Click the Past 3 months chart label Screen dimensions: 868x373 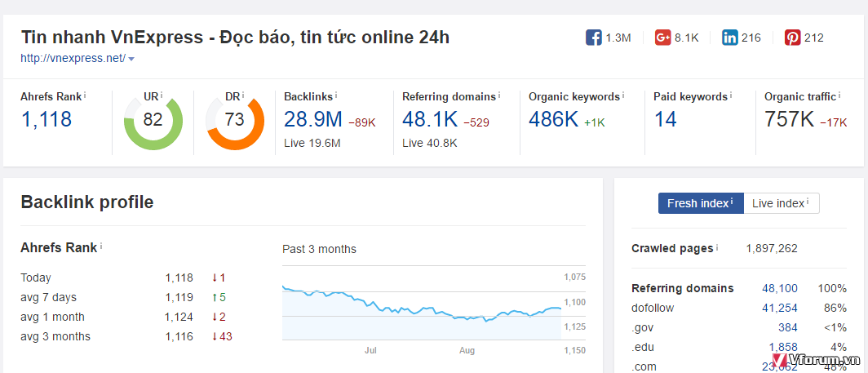click(x=320, y=249)
